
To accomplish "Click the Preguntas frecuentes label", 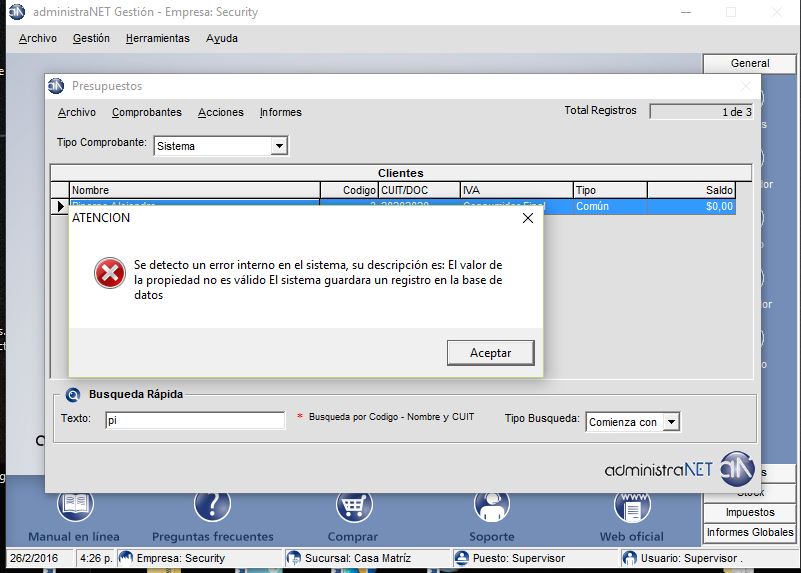I will [213, 537].
